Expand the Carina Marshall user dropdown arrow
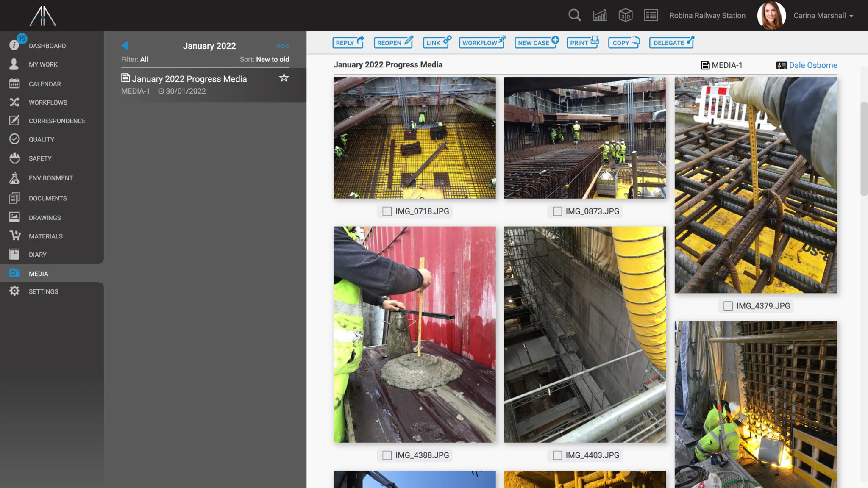Screen dimensions: 868x488 pos(851,16)
